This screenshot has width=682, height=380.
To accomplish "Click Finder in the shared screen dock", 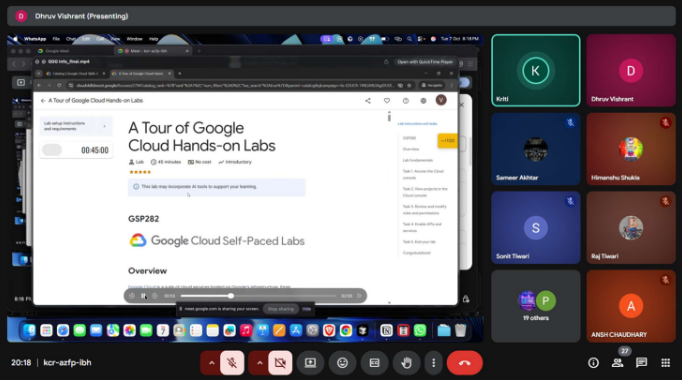I will click(30, 331).
